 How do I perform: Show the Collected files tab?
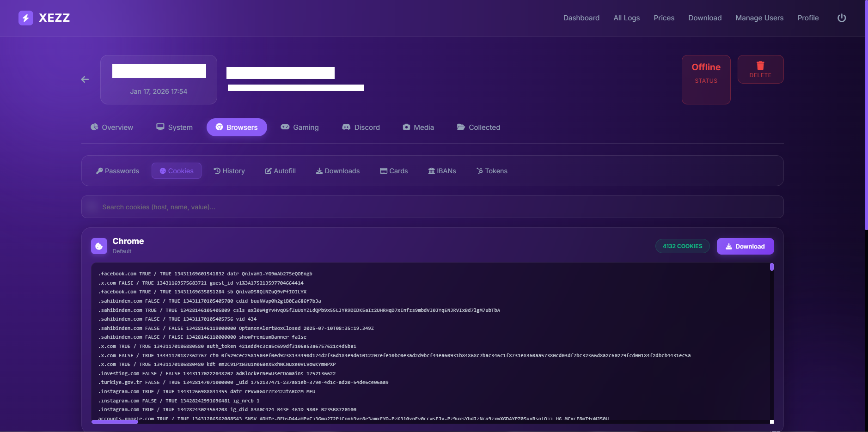click(x=478, y=128)
